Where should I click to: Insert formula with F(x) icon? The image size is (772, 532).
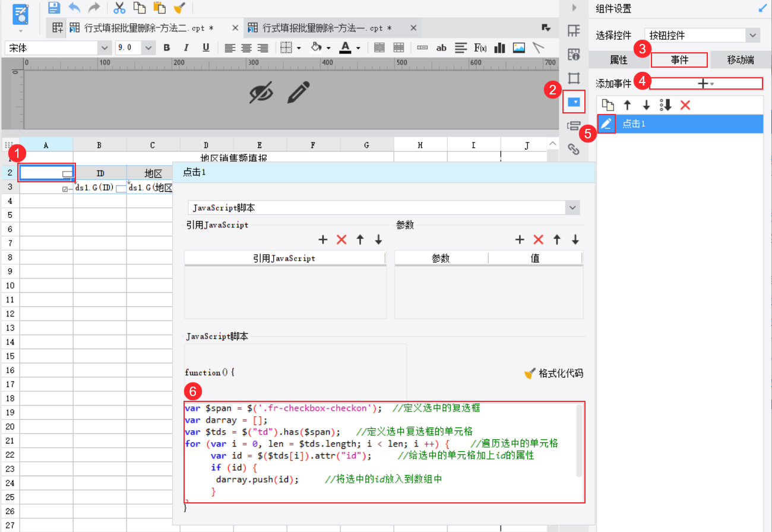click(480, 47)
